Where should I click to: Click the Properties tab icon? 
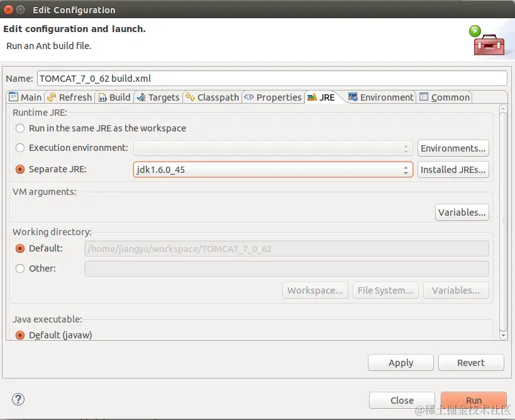[x=249, y=97]
